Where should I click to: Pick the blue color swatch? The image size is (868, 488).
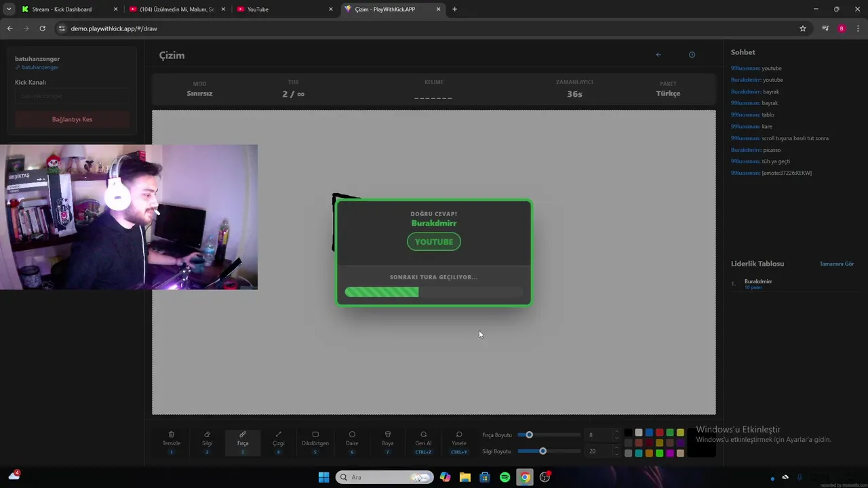click(x=649, y=432)
